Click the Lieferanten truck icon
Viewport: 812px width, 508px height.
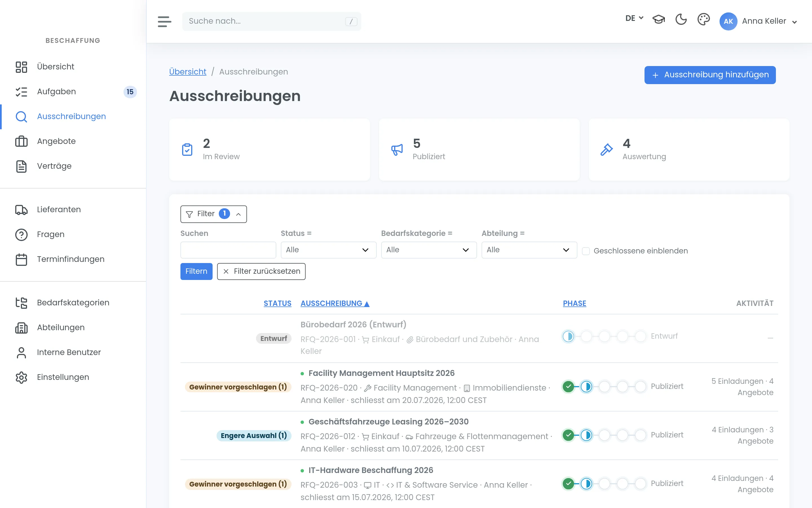point(21,210)
